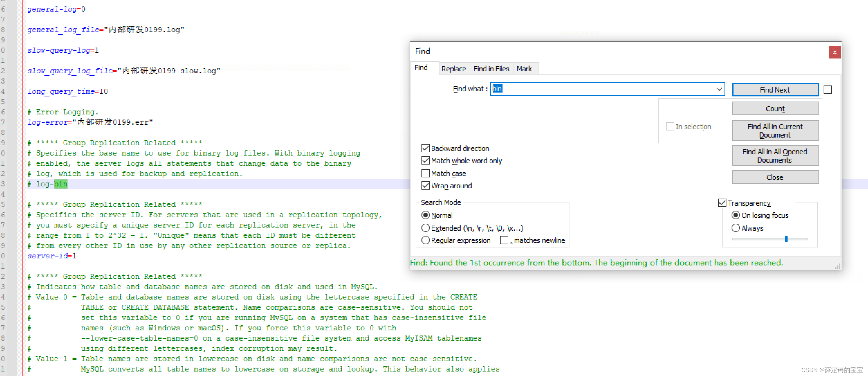Toggle Match whole word only checkbox

426,161
